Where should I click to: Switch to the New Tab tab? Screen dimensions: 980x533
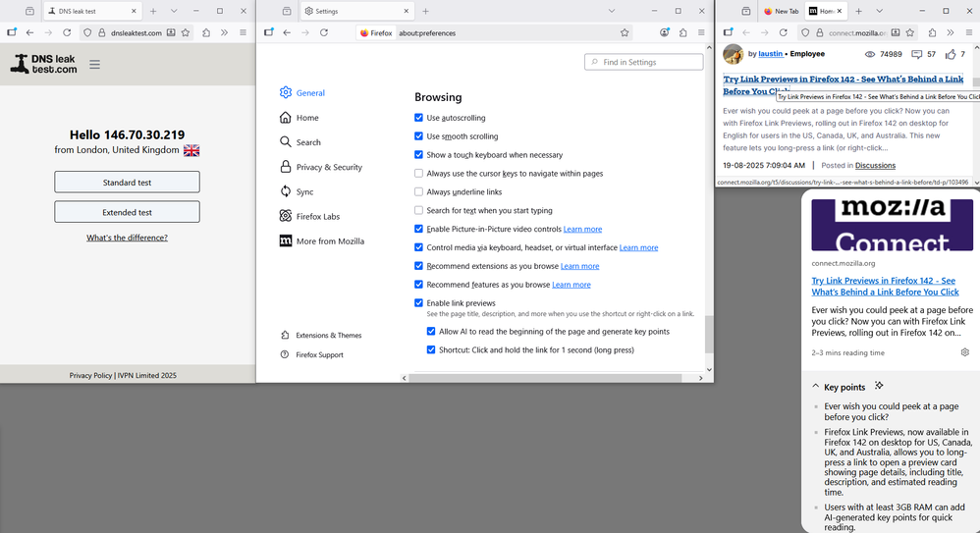(781, 11)
